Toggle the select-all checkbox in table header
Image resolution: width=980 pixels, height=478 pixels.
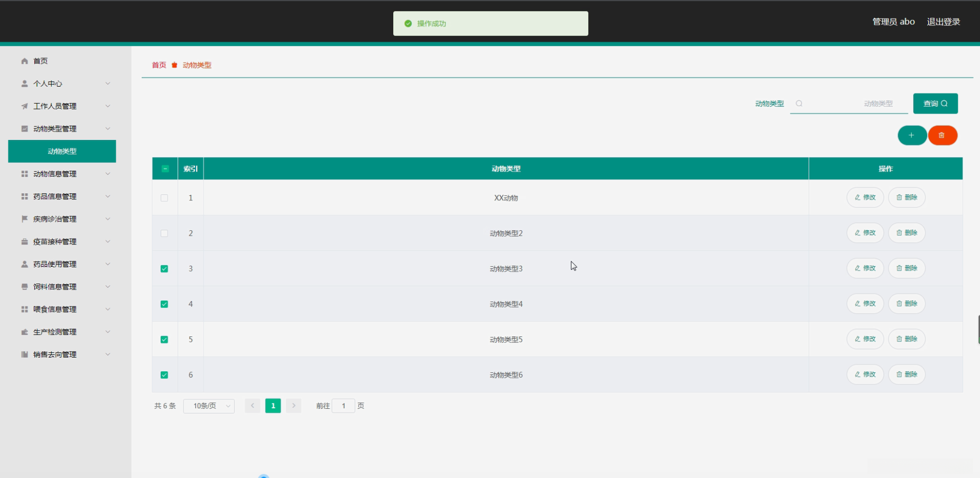[x=165, y=168]
